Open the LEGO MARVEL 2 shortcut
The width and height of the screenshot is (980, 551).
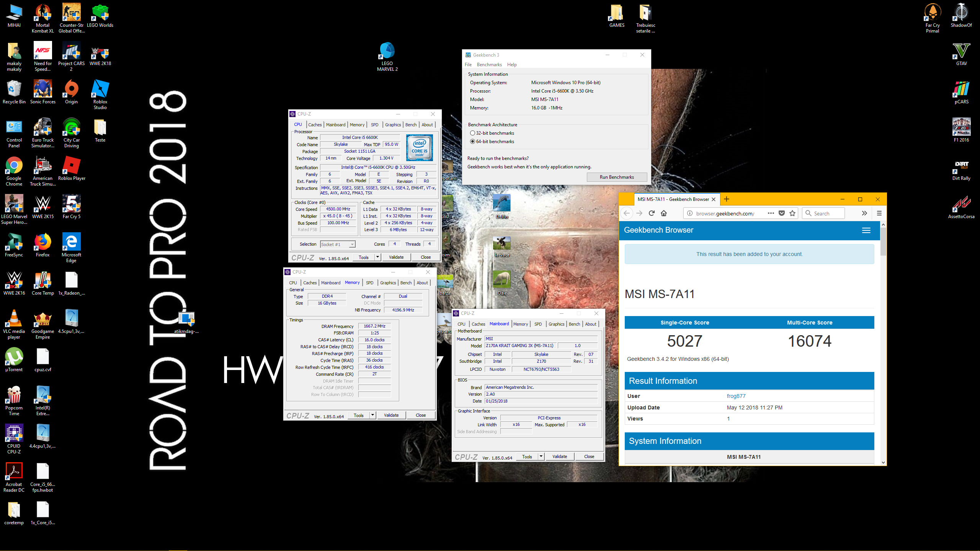coord(387,57)
